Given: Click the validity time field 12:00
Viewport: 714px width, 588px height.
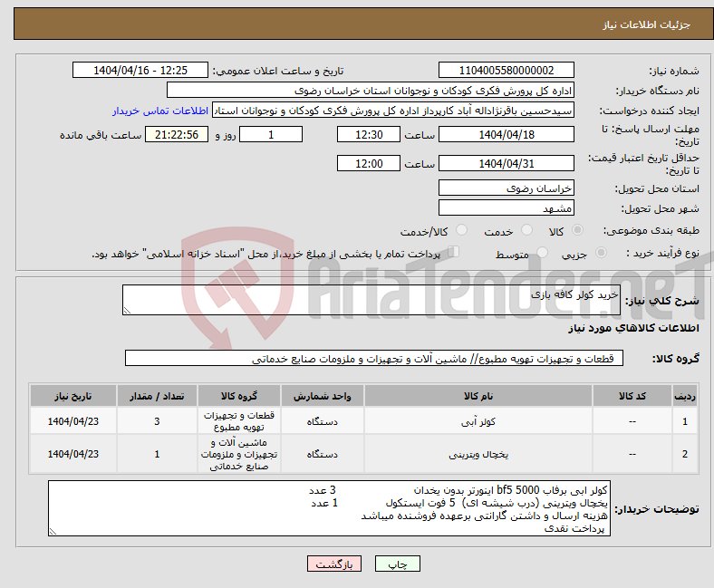Looking at the screenshot, I should pos(369,163).
